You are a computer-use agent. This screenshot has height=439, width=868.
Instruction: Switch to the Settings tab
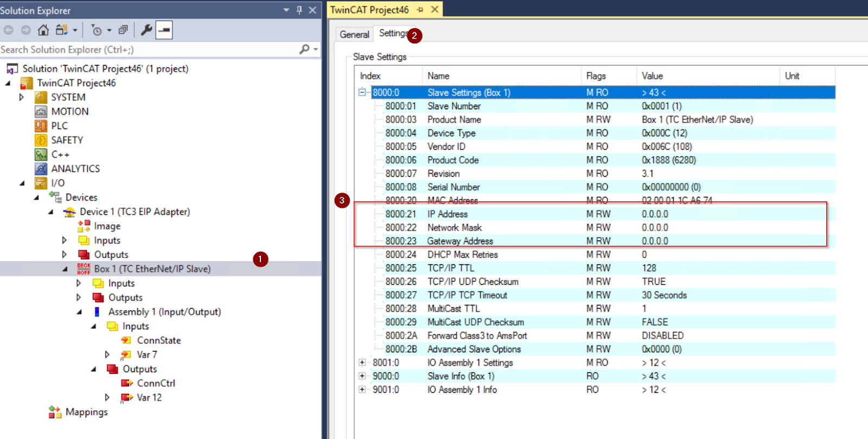pyautogui.click(x=393, y=33)
